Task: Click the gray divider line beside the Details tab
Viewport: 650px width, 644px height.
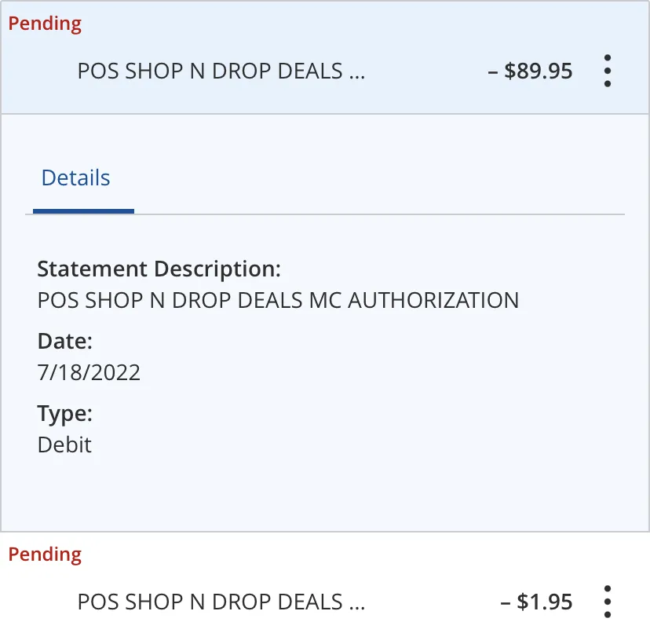Action: (379, 214)
